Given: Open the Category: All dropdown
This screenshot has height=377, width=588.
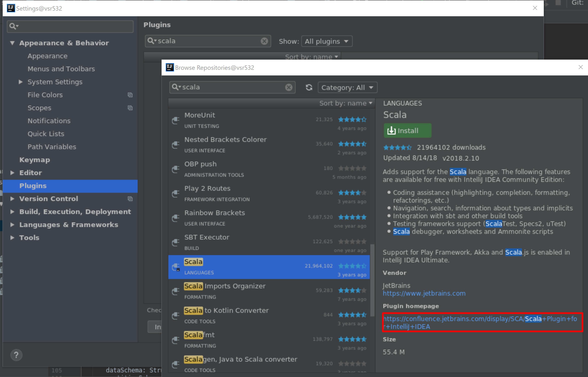Looking at the screenshot, I should pyautogui.click(x=348, y=88).
